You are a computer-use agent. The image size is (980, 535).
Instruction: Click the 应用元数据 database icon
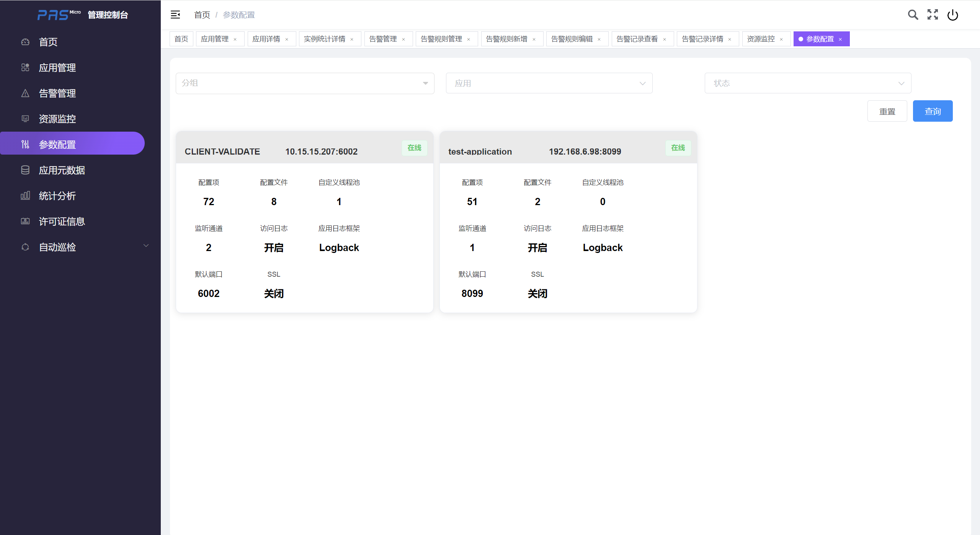click(25, 170)
